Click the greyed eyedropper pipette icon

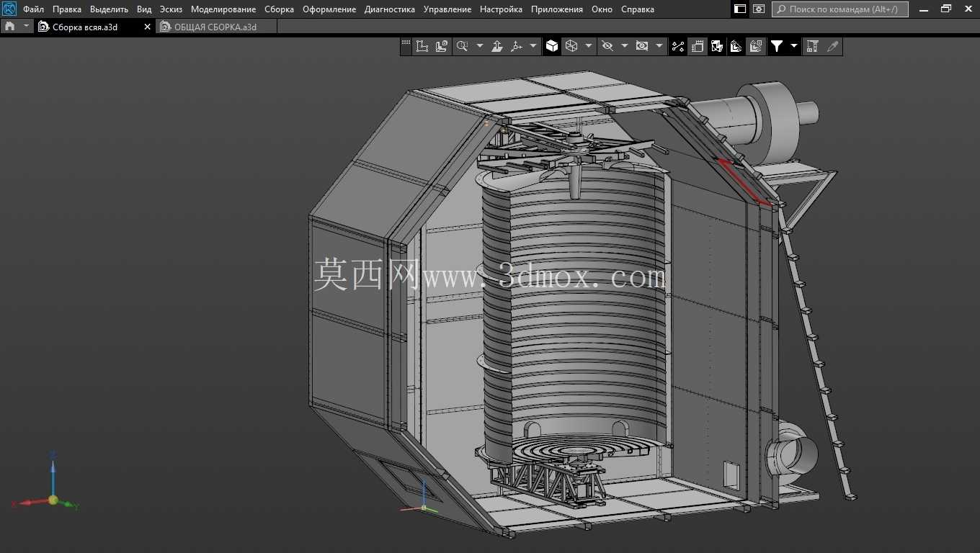click(x=832, y=46)
